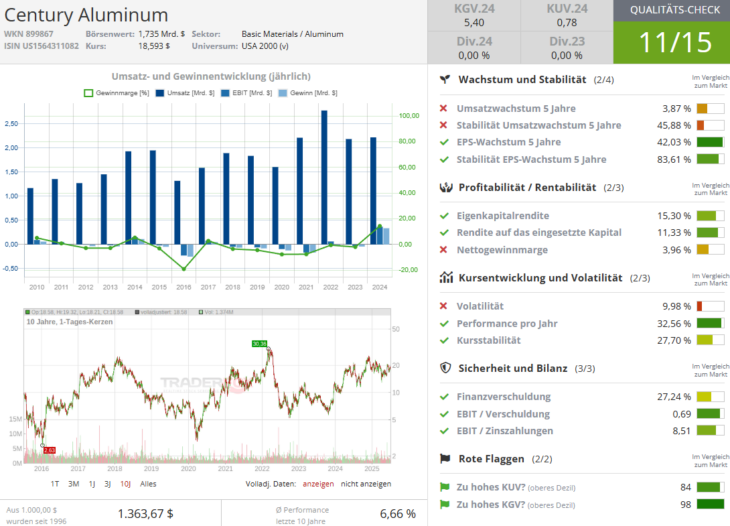Click the green check beside EPS-Wachstum 5 Jahre
Image resolution: width=730 pixels, height=526 pixels.
(x=444, y=142)
